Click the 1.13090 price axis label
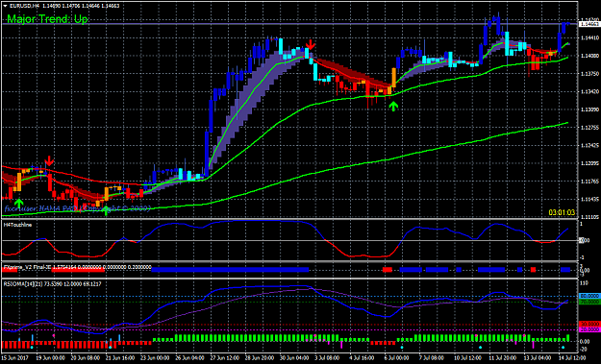 click(589, 109)
